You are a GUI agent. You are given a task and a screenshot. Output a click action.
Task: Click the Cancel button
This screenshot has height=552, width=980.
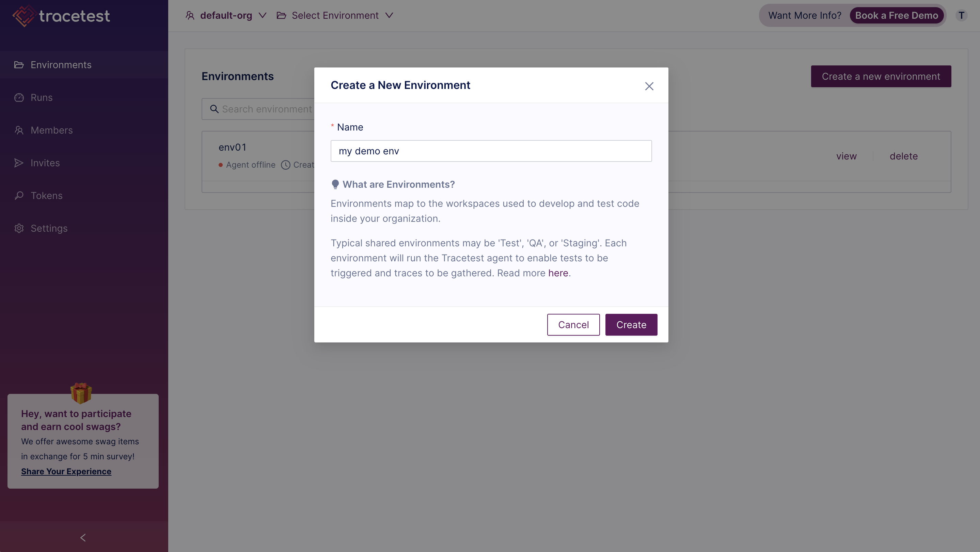[573, 325]
